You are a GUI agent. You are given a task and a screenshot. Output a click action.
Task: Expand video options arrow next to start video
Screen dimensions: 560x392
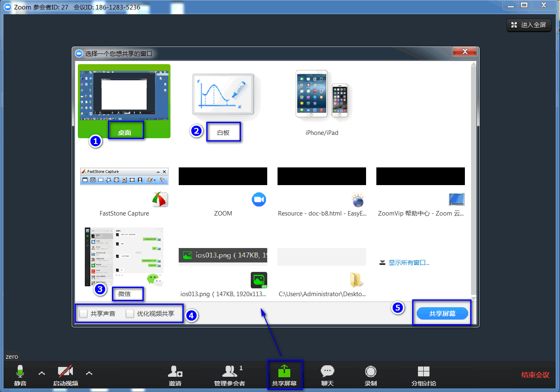89,373
